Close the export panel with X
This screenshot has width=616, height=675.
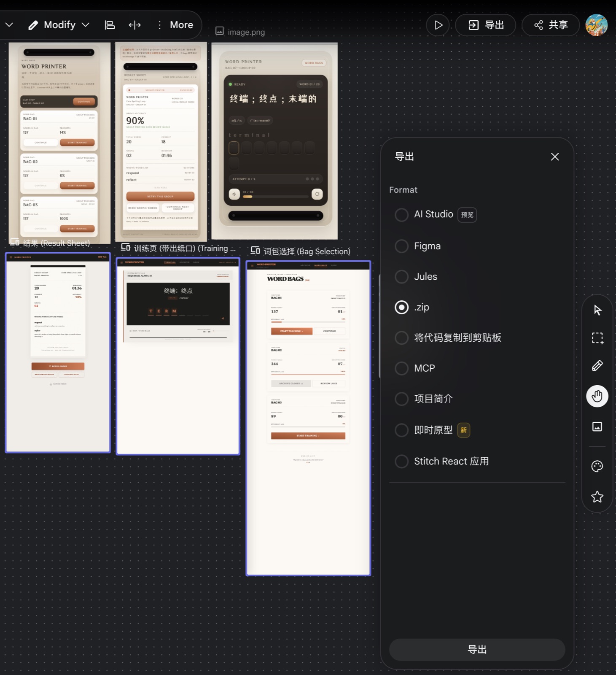click(555, 157)
